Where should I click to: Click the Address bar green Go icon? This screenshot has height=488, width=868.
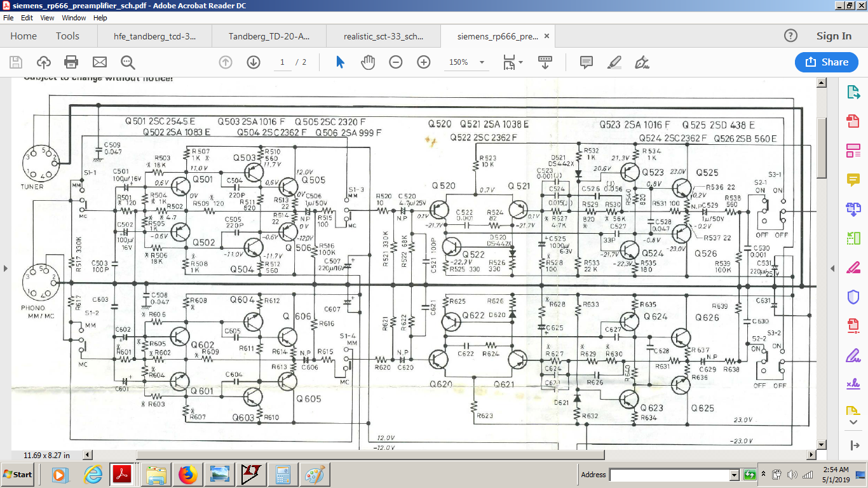click(750, 475)
